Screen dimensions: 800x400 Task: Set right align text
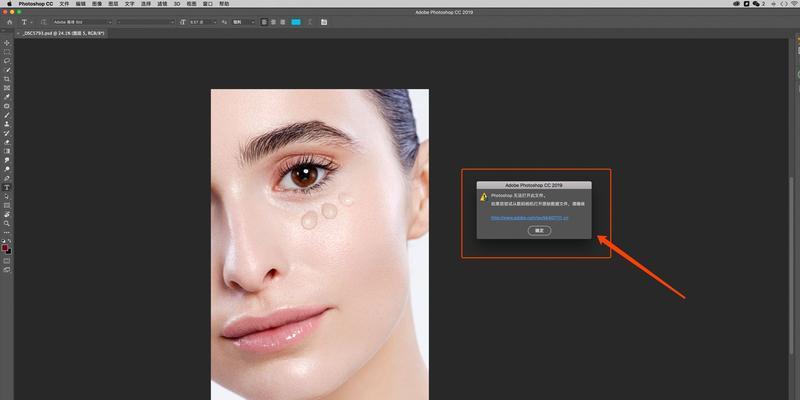point(283,22)
